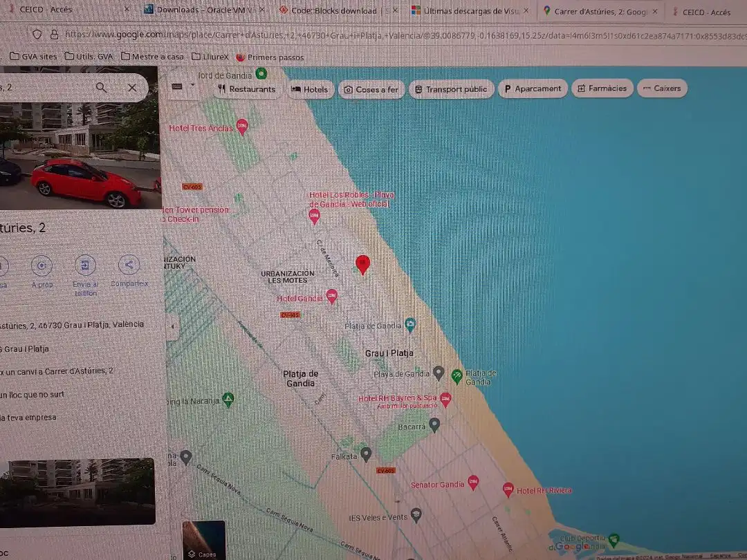
Task: Click the Falkata grey pin
Action: click(366, 455)
